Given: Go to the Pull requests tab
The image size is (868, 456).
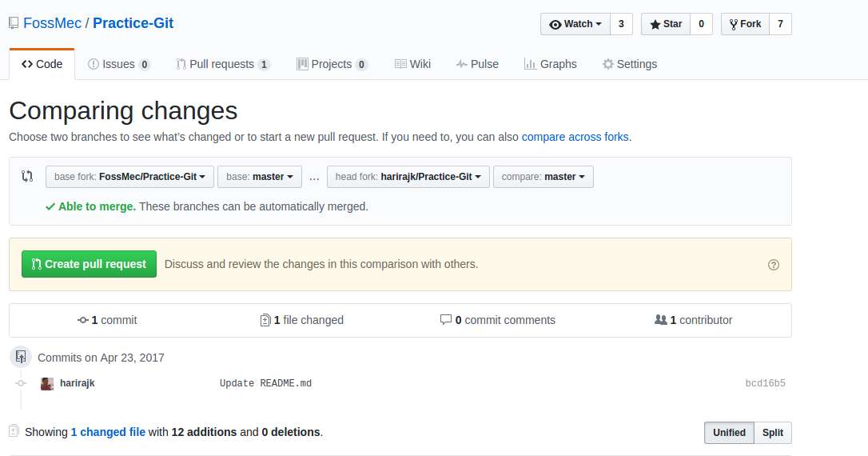Looking at the screenshot, I should coord(223,64).
